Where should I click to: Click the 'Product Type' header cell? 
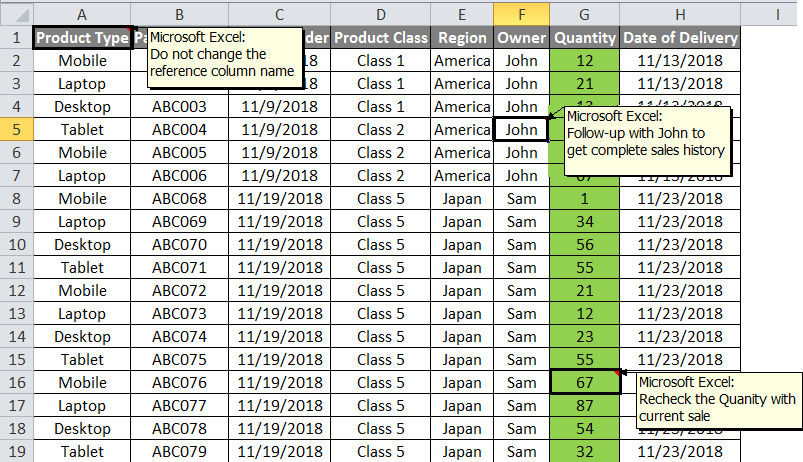[x=82, y=37]
